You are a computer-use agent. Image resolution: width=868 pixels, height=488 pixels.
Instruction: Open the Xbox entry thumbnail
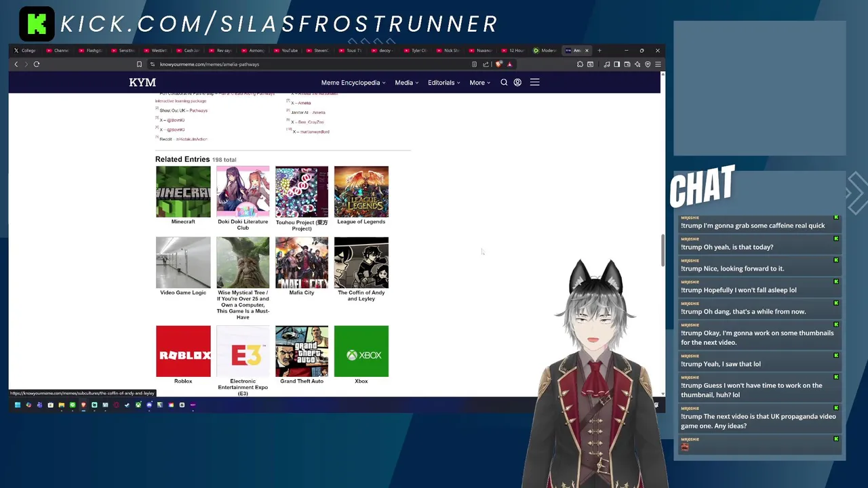click(x=361, y=351)
